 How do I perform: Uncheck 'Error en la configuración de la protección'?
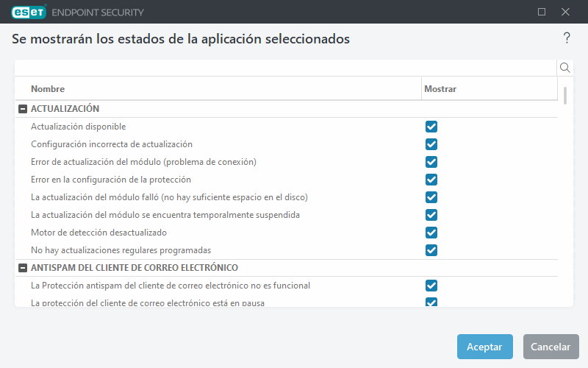click(x=431, y=180)
